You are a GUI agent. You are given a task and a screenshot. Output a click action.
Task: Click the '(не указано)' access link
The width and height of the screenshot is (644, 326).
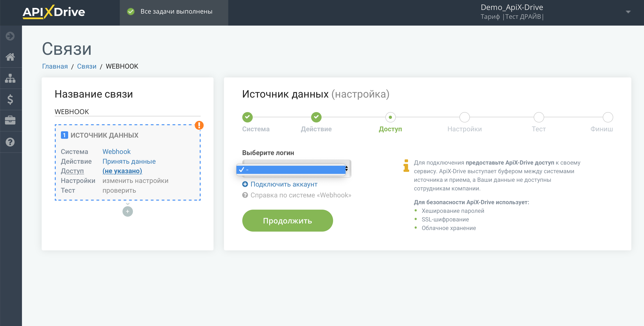122,171
